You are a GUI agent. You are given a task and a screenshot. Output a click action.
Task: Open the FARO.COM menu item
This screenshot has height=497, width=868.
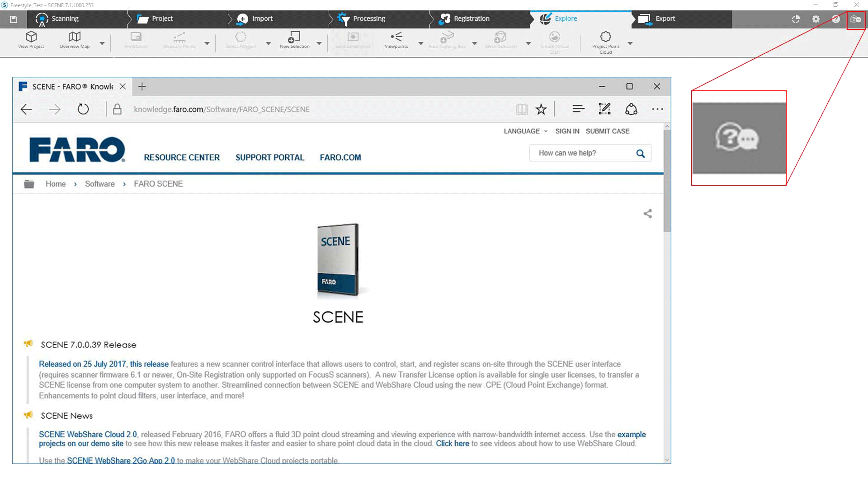tap(340, 157)
